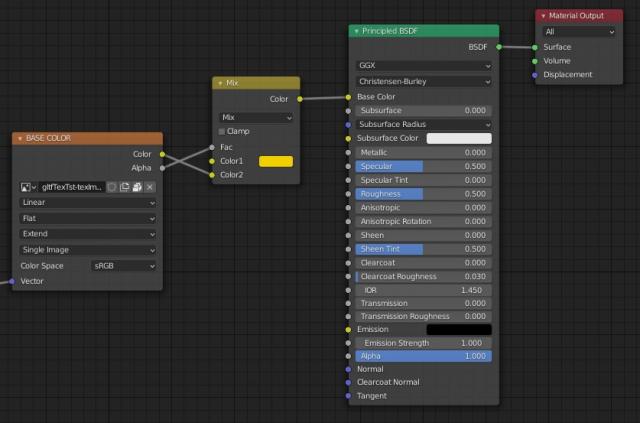Viewport: 640px width, 423px height.
Task: Open the Mix blend type dropdown
Action: click(256, 118)
